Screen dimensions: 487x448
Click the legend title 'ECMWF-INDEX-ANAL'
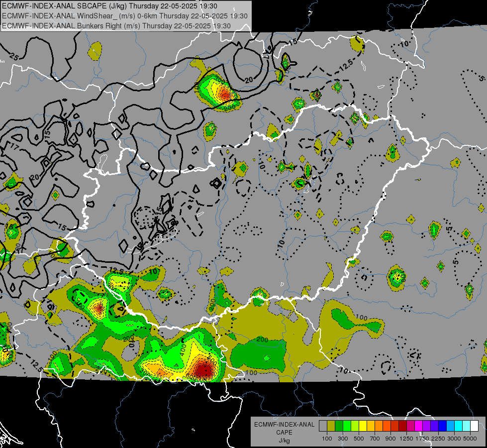[x=284, y=425]
